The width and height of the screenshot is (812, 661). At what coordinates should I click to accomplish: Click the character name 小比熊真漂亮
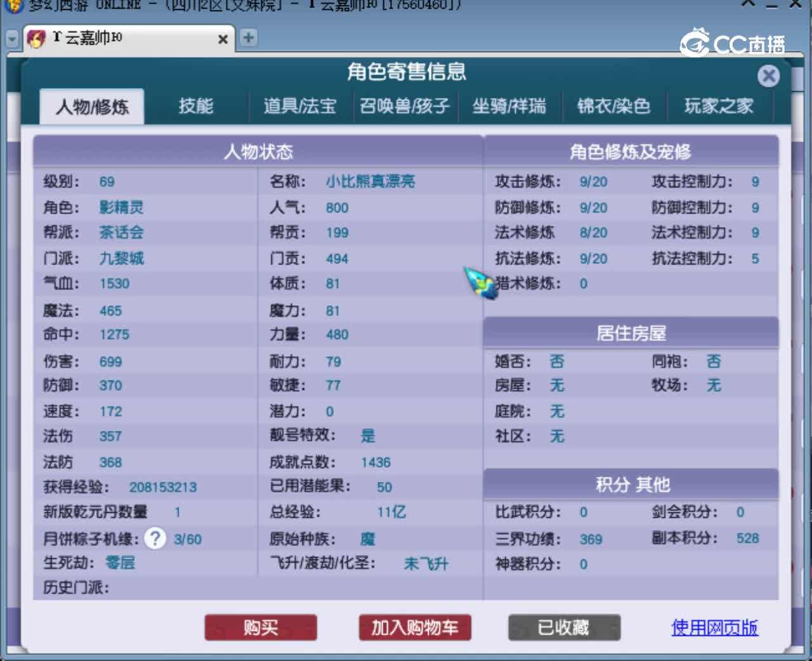point(370,181)
